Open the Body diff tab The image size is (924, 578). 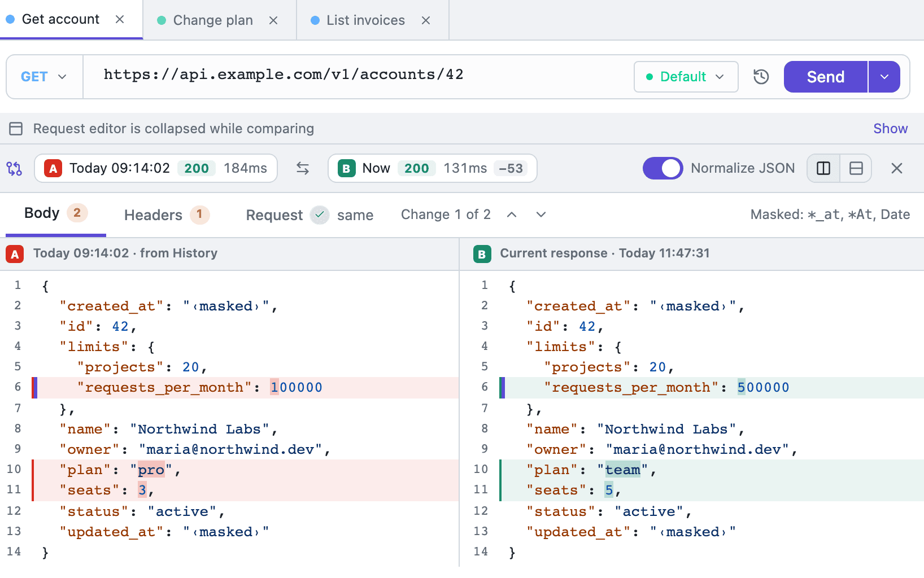(55, 213)
